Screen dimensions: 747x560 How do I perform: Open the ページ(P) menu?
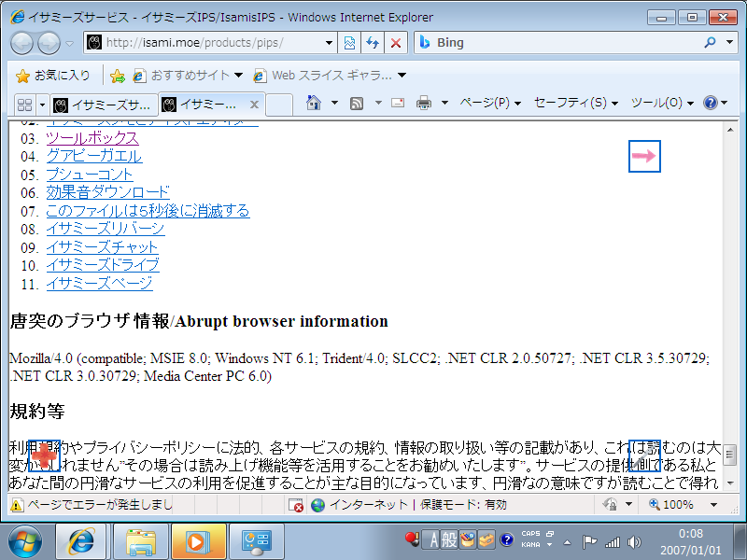point(490,103)
